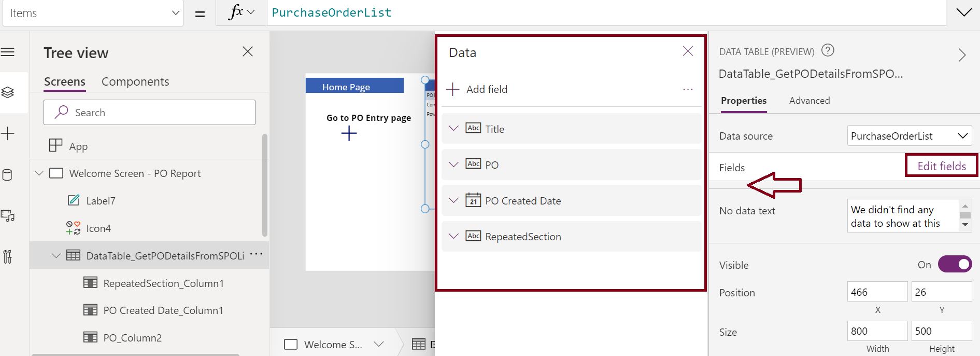Select the Tree view layers icon
The height and width of the screenshot is (356, 980).
click(x=8, y=92)
